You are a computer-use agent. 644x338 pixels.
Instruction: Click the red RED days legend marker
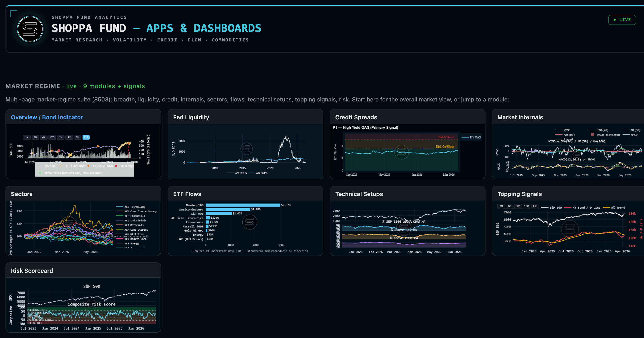click(116, 166)
